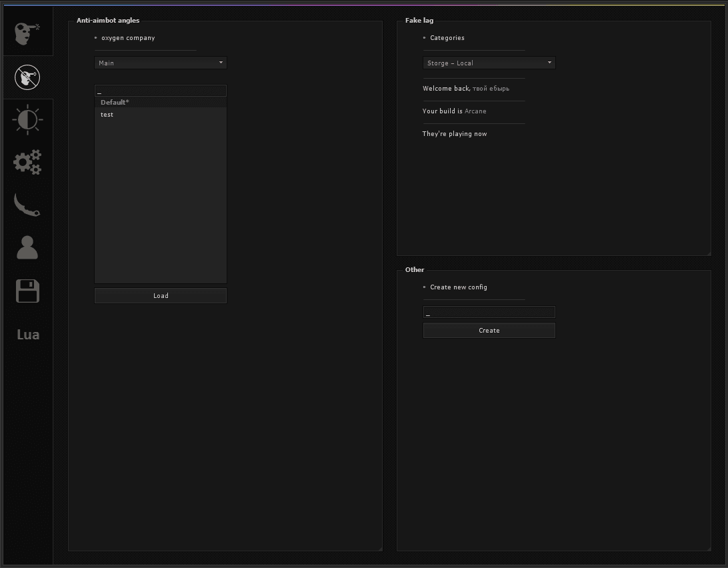Click the Your build is Arcane text
The height and width of the screenshot is (568, 728).
pyautogui.click(x=455, y=111)
